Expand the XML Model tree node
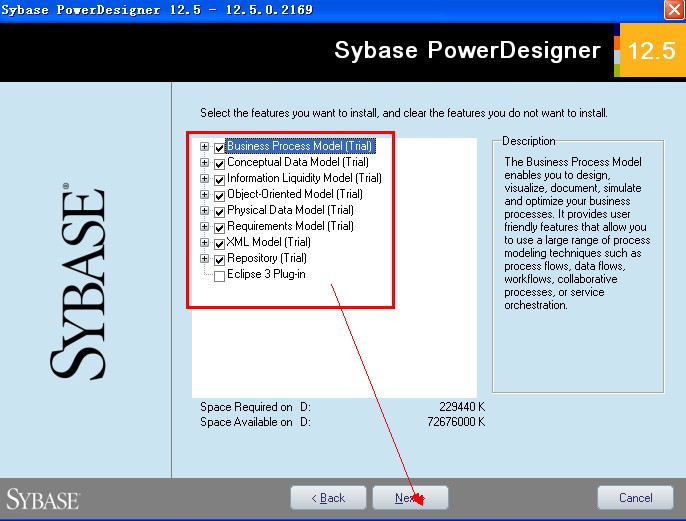 click(x=204, y=242)
